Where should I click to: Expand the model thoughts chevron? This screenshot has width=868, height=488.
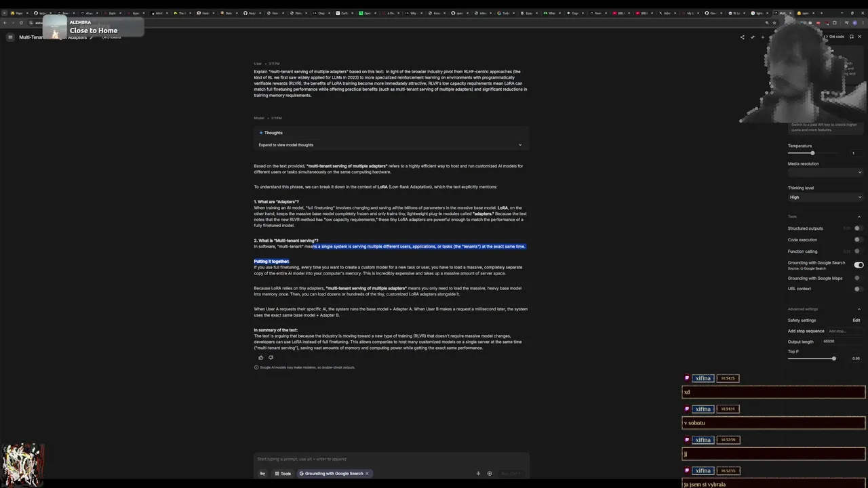pyautogui.click(x=520, y=145)
